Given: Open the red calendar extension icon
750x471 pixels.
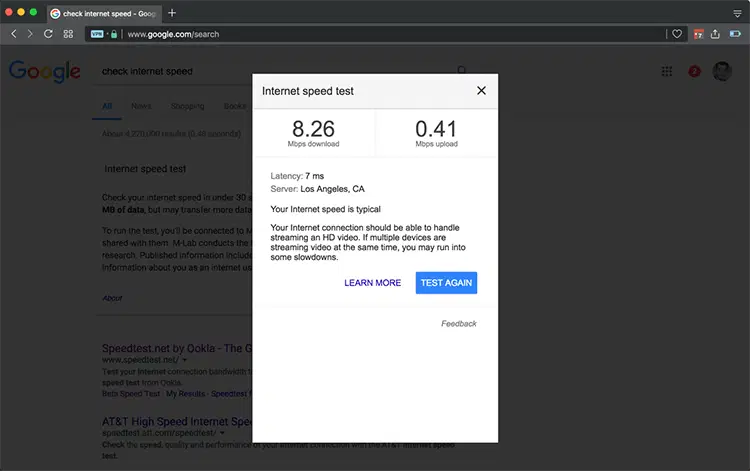Looking at the screenshot, I should [x=698, y=34].
